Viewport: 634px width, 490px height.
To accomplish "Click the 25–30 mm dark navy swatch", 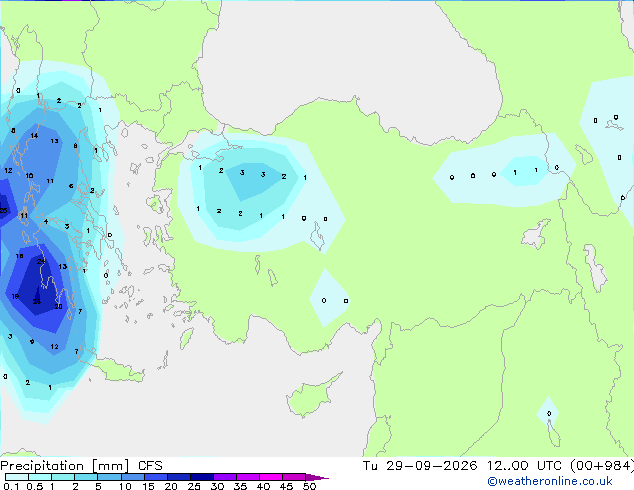I will [201, 477].
